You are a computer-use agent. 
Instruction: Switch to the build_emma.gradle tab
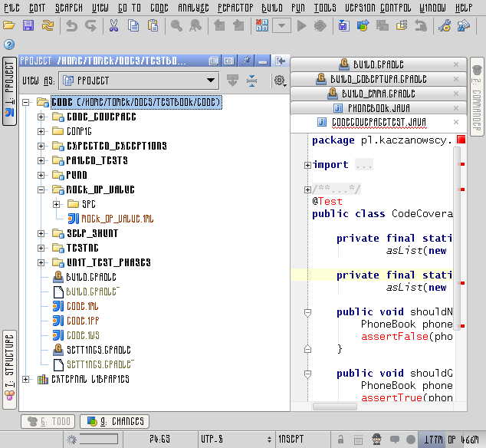[379, 94]
